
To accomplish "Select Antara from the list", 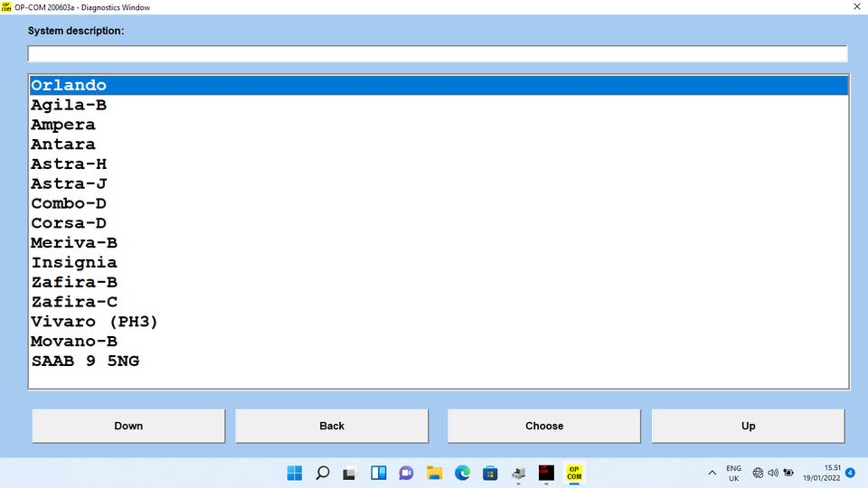I will pos(439,145).
